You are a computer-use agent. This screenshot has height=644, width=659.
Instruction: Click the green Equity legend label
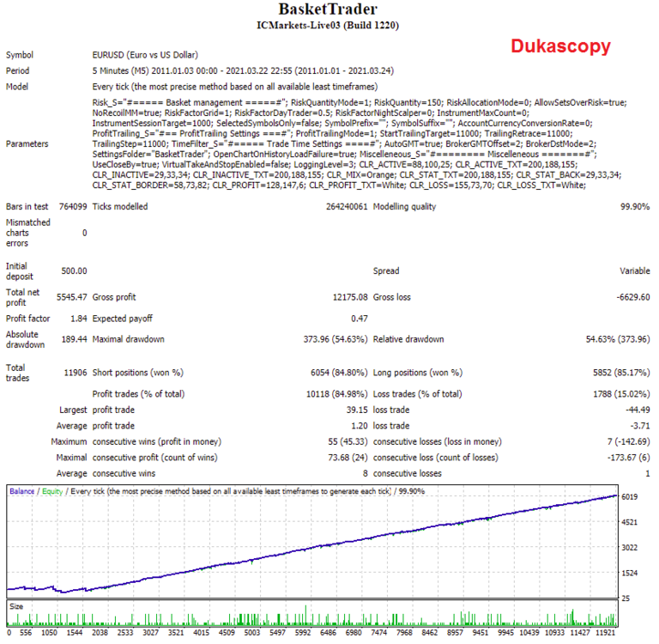tap(52, 491)
